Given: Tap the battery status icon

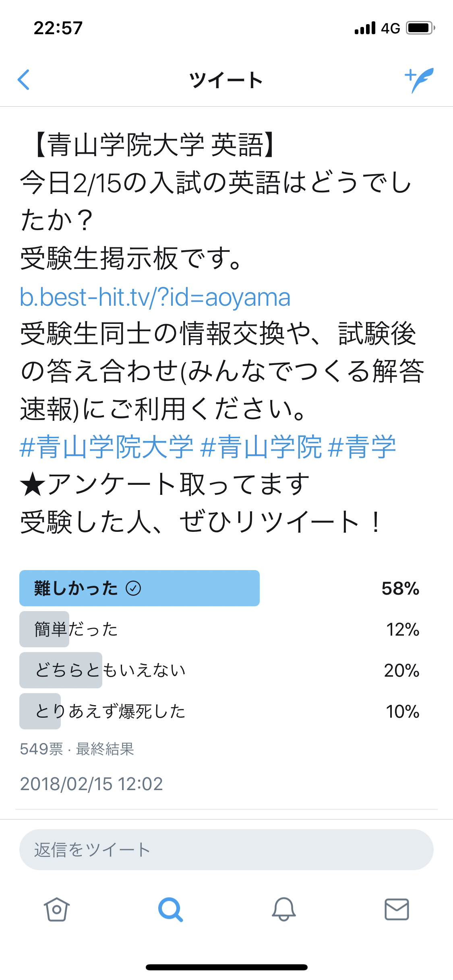Looking at the screenshot, I should 420,28.
